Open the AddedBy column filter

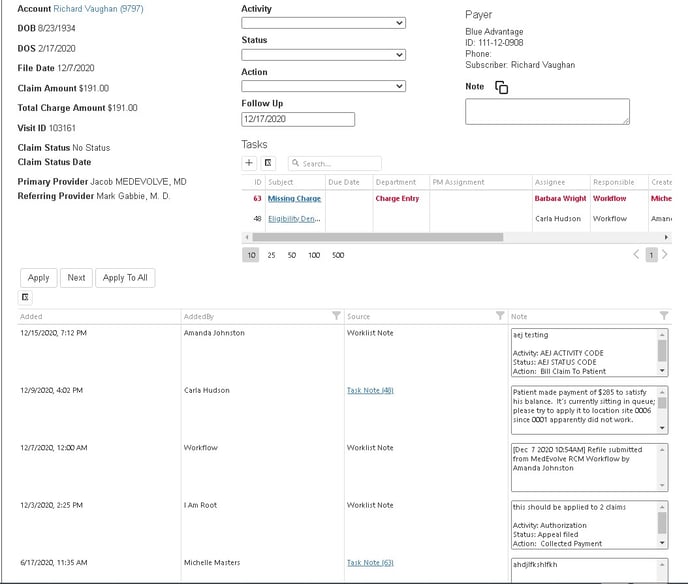click(x=336, y=316)
